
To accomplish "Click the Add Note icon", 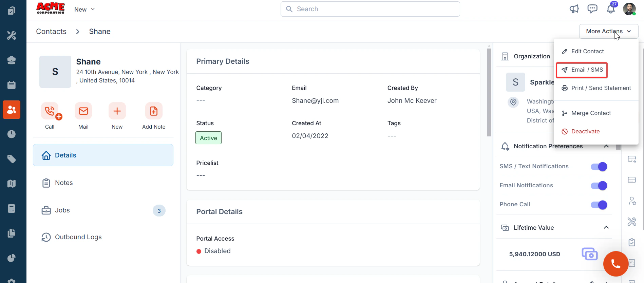I will pyautogui.click(x=154, y=111).
